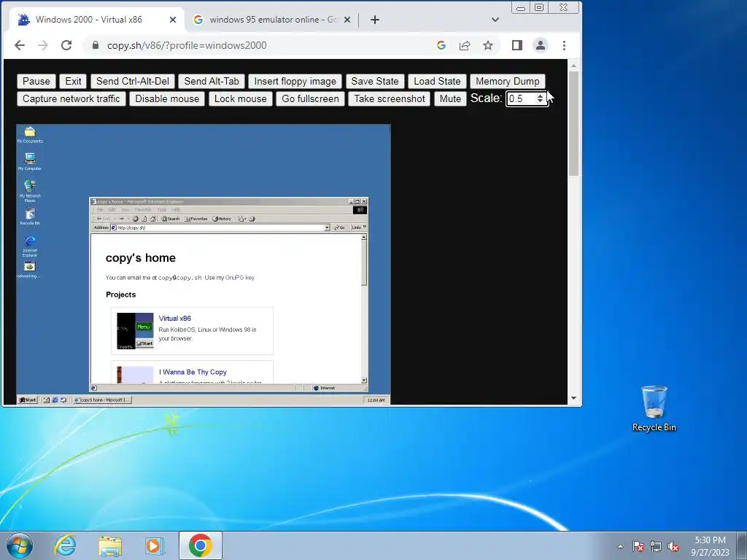Screen dimensions: 747x560
Task: Click the Lock mouse button
Action: click(x=240, y=98)
